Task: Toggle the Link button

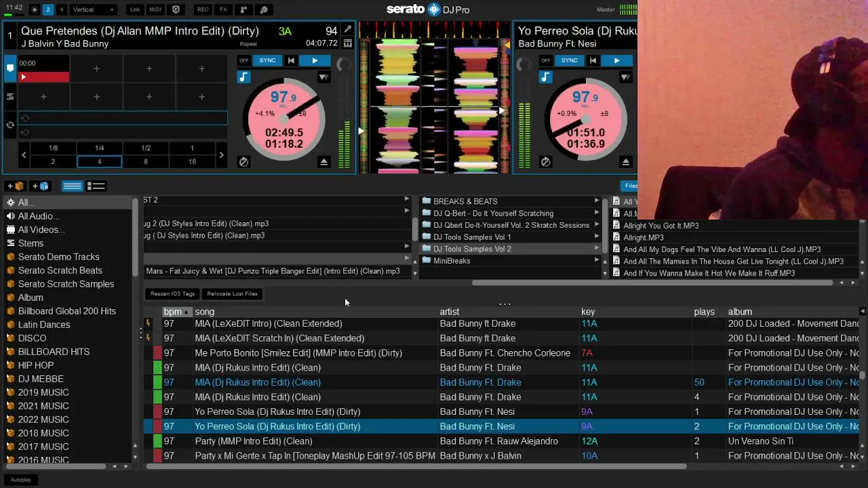Action: tap(135, 9)
